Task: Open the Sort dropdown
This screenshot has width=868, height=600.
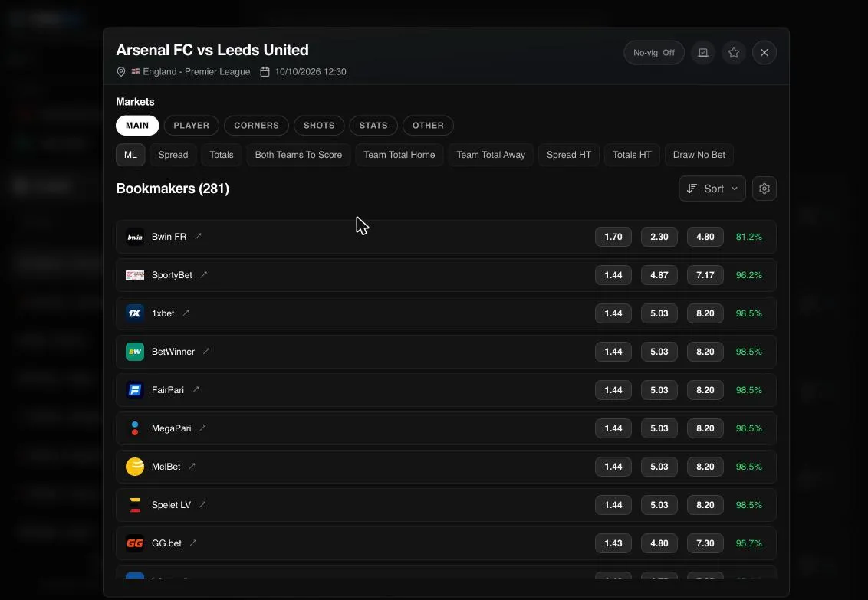Action: [x=712, y=189]
